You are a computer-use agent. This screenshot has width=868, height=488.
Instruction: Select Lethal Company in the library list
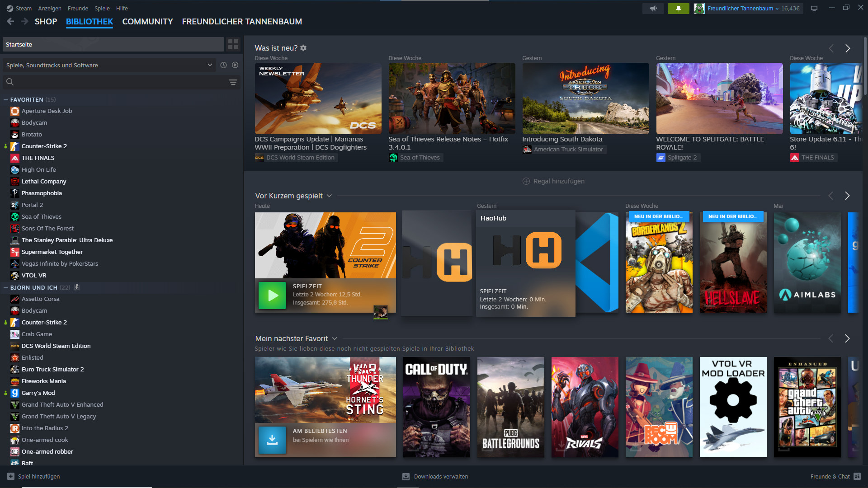(x=44, y=182)
